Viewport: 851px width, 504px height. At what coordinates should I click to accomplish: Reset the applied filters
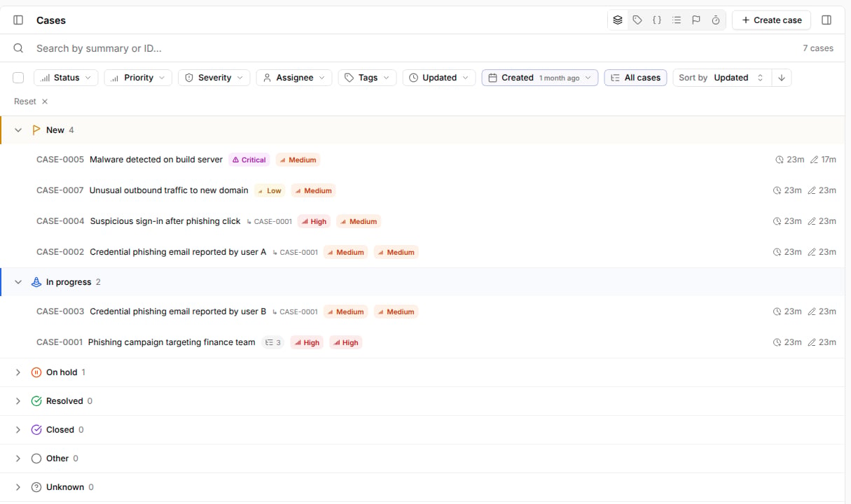coord(31,101)
